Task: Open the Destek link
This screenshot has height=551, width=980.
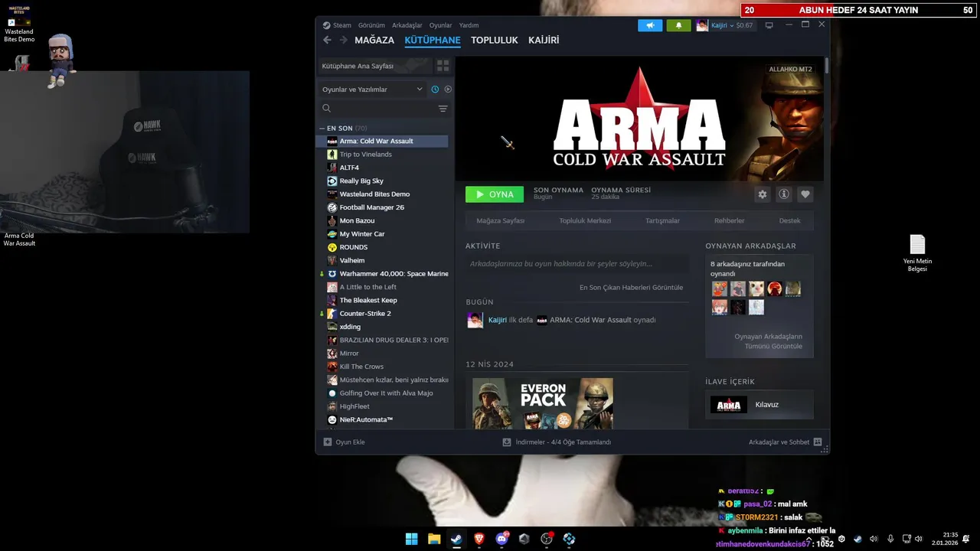Action: pyautogui.click(x=789, y=220)
